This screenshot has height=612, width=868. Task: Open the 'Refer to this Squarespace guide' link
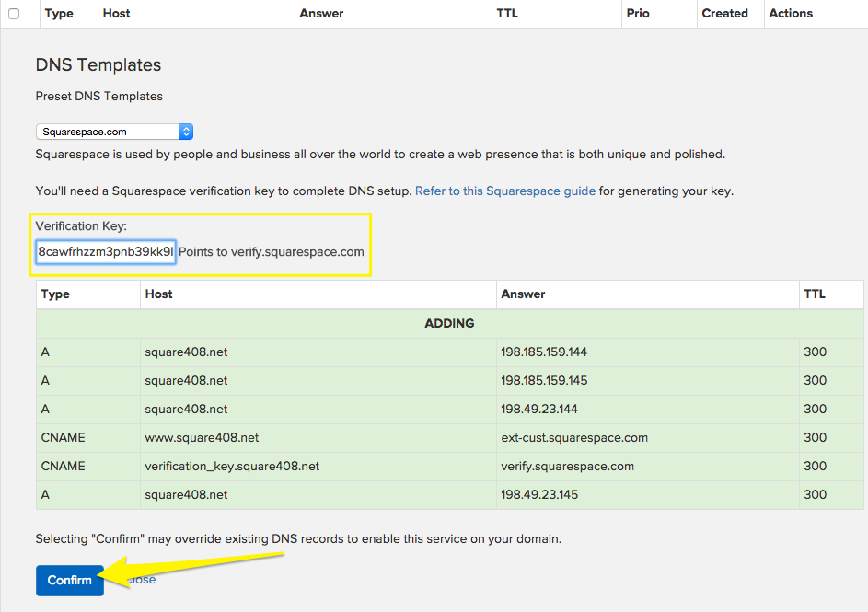pyautogui.click(x=504, y=191)
